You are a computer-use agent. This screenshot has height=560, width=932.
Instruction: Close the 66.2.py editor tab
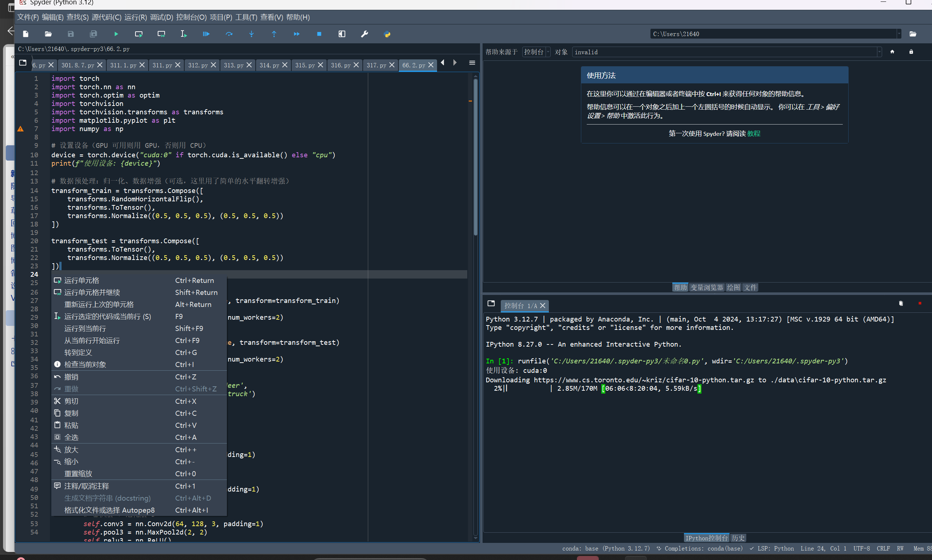431,65
